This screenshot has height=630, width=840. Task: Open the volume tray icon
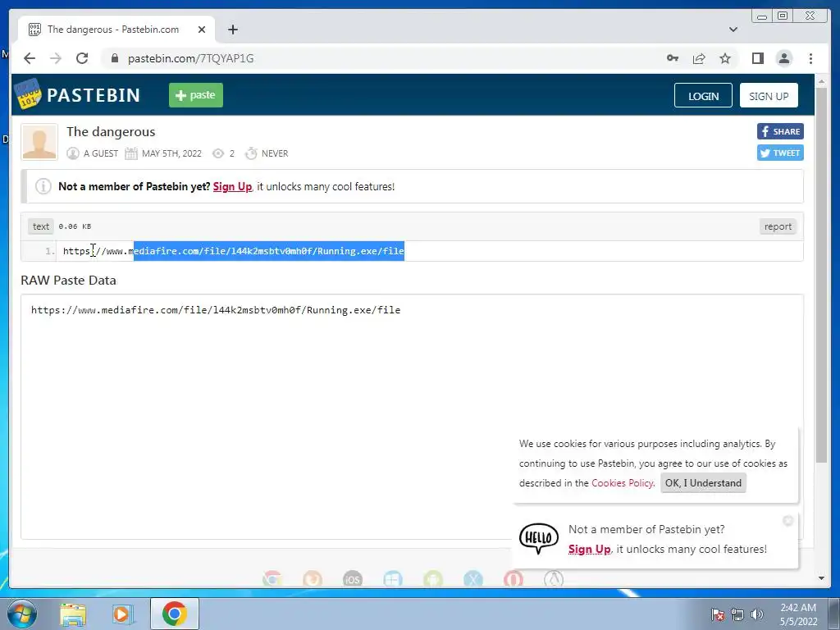click(x=757, y=614)
